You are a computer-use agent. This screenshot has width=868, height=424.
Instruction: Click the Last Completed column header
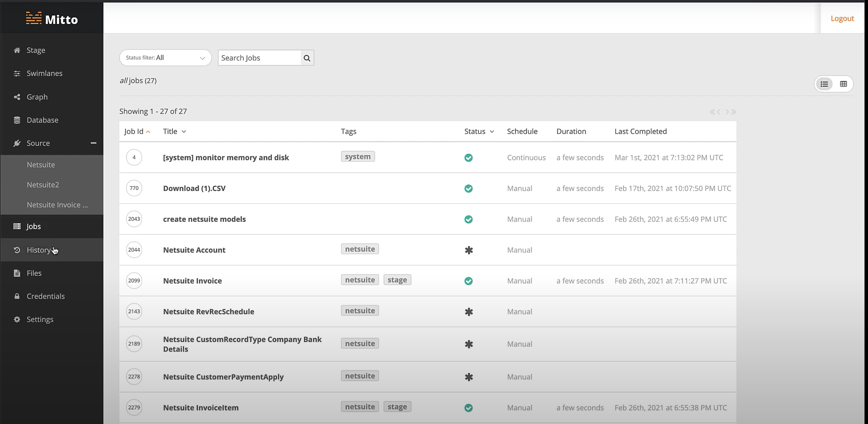pyautogui.click(x=640, y=131)
